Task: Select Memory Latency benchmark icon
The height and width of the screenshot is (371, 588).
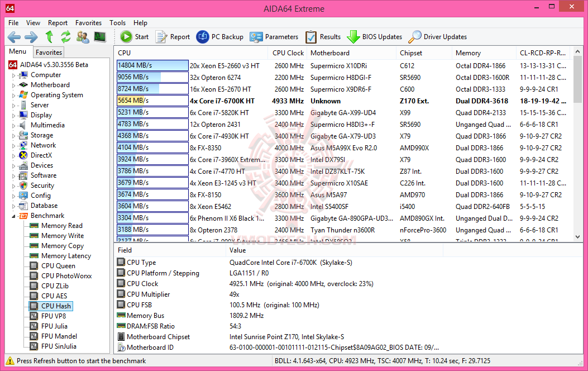Action: coord(34,256)
